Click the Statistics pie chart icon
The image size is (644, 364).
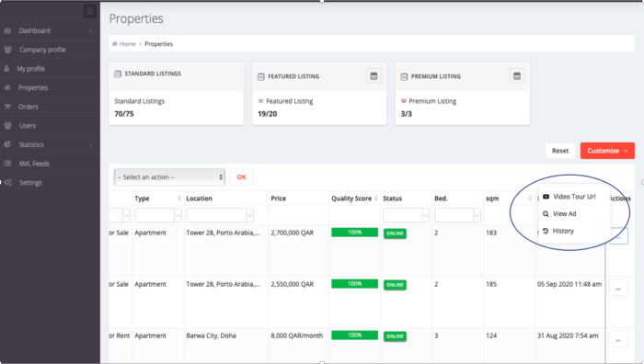pos(7,144)
